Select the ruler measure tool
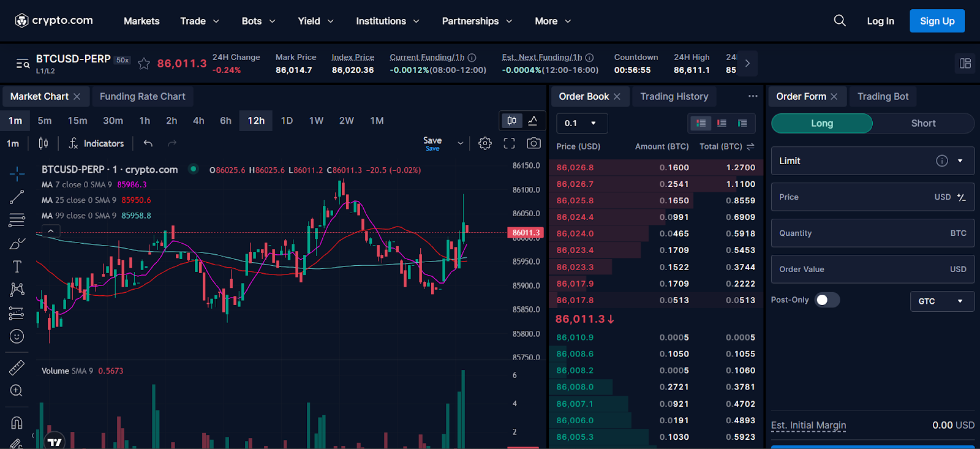This screenshot has width=980, height=449. point(17,368)
